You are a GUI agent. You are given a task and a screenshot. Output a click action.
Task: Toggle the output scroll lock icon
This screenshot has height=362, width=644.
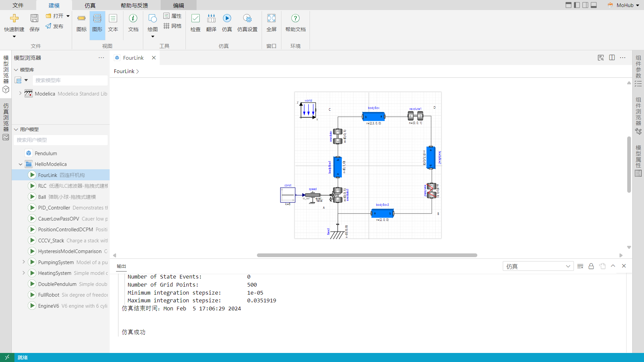point(591,266)
